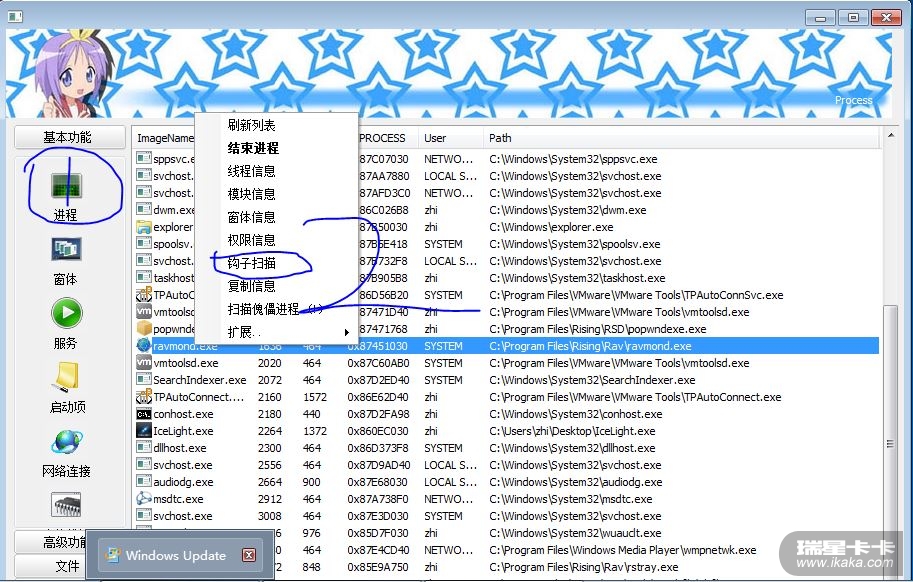Image resolution: width=913 pixels, height=582 pixels.
Task: Sort by PROCESS column header
Action: coord(382,138)
